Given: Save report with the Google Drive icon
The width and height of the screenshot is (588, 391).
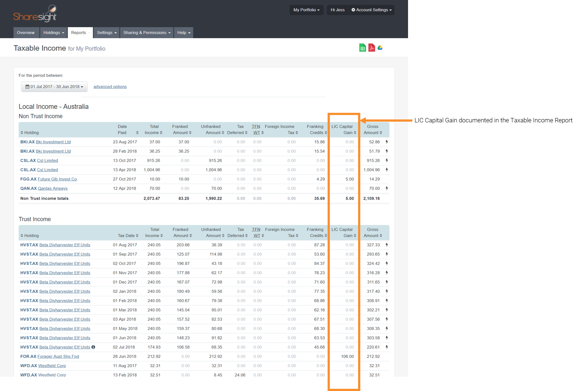Looking at the screenshot, I should [x=380, y=48].
